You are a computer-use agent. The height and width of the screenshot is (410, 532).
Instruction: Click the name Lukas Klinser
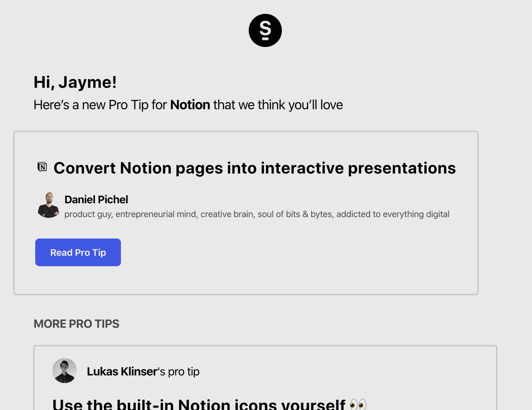pyautogui.click(x=122, y=371)
